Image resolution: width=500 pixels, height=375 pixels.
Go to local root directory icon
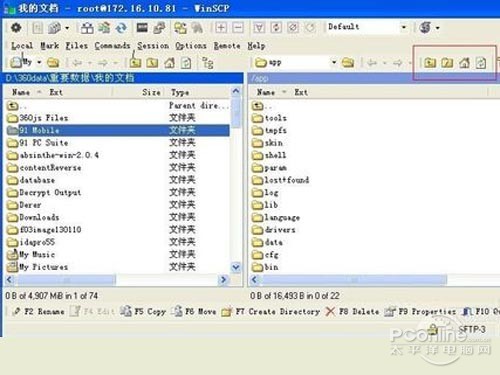[x=152, y=63]
